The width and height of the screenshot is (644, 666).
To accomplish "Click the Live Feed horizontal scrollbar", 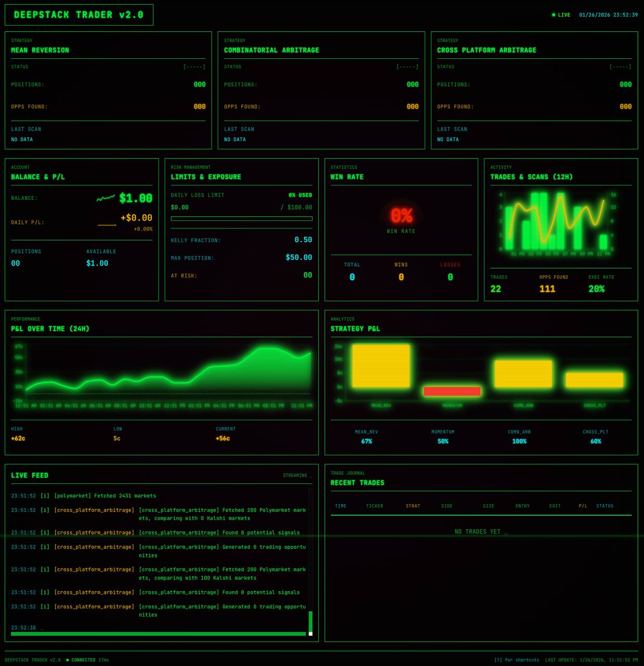I will pos(158,634).
